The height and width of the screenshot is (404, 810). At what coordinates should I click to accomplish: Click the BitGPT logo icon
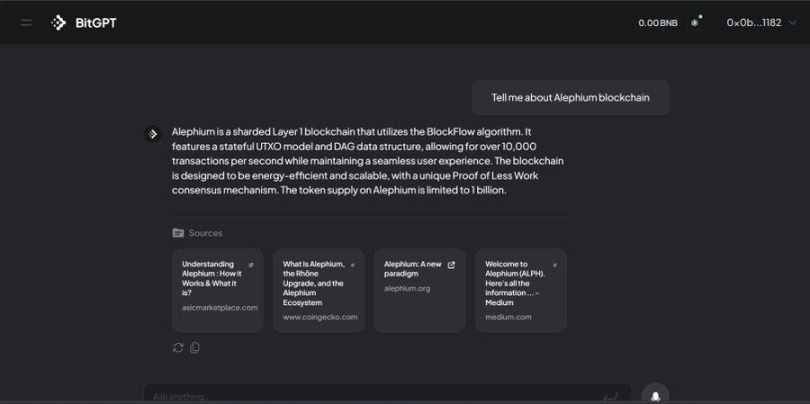pos(58,23)
